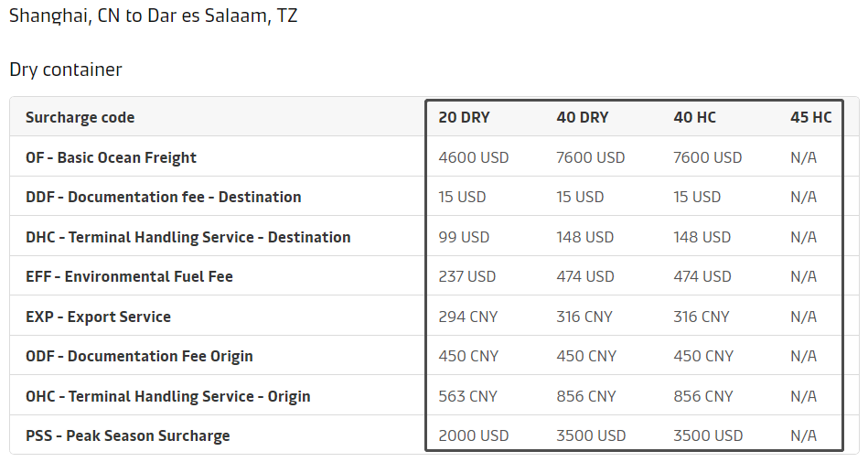Click the Dry container section label
868x462 pixels.
[66, 70]
